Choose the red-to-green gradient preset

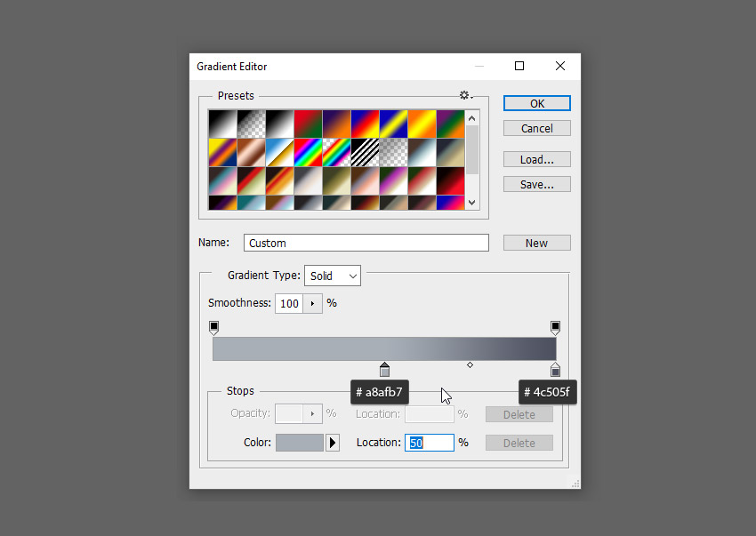point(308,124)
